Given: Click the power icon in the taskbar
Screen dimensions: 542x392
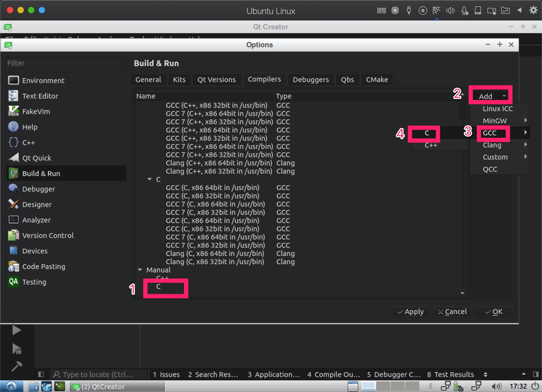Looking at the screenshot, I should (x=535, y=386).
